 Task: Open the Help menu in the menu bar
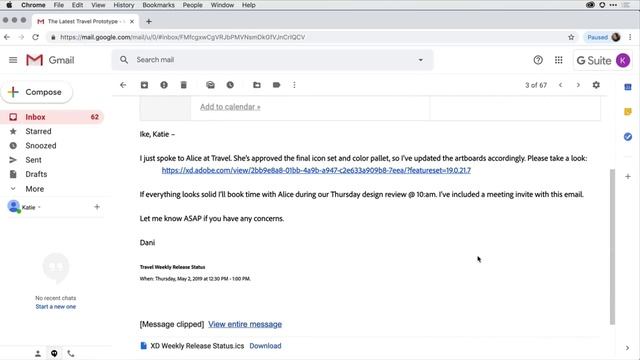pyautogui.click(x=249, y=5)
